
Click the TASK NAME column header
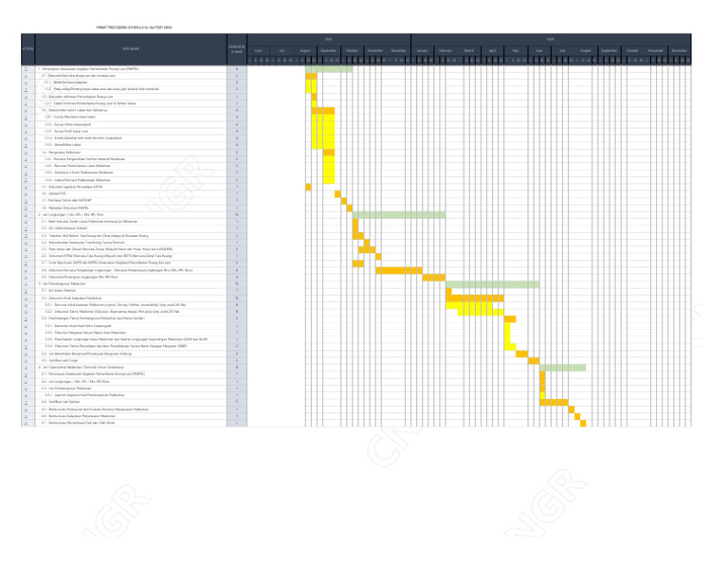click(x=131, y=48)
